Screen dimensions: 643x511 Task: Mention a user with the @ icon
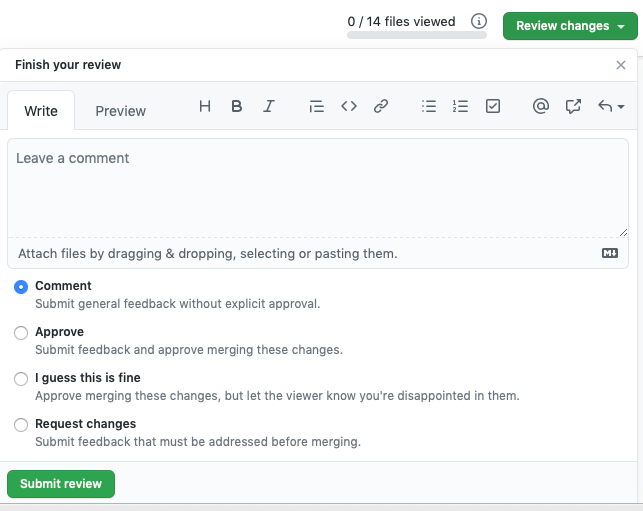540,106
